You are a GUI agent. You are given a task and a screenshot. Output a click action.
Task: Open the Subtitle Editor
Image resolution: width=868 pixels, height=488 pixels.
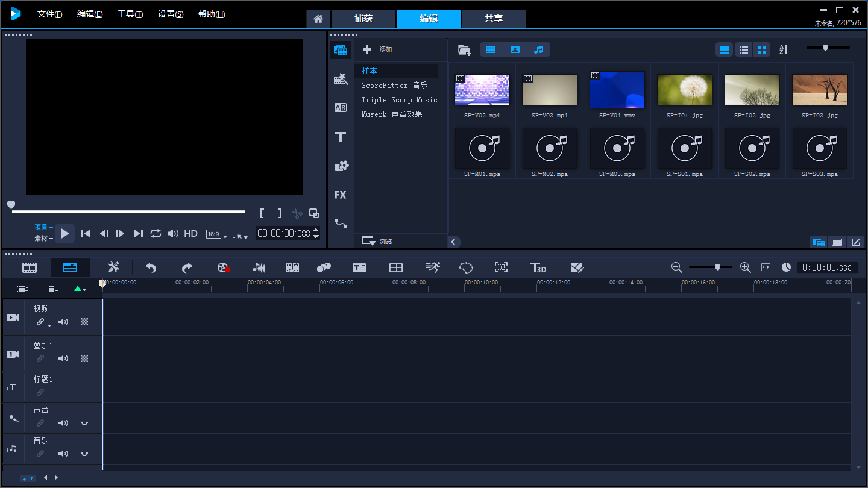click(x=359, y=267)
